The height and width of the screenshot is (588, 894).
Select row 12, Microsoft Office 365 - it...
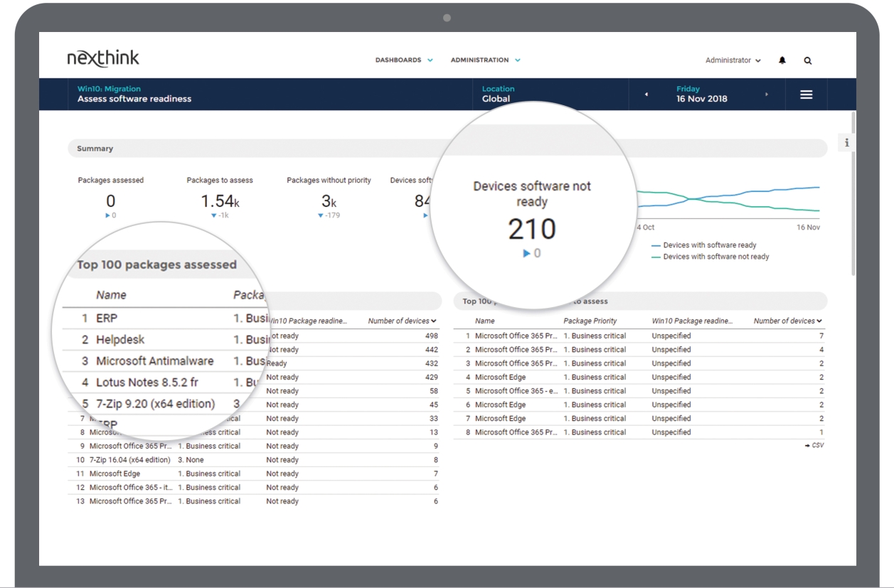(254, 488)
